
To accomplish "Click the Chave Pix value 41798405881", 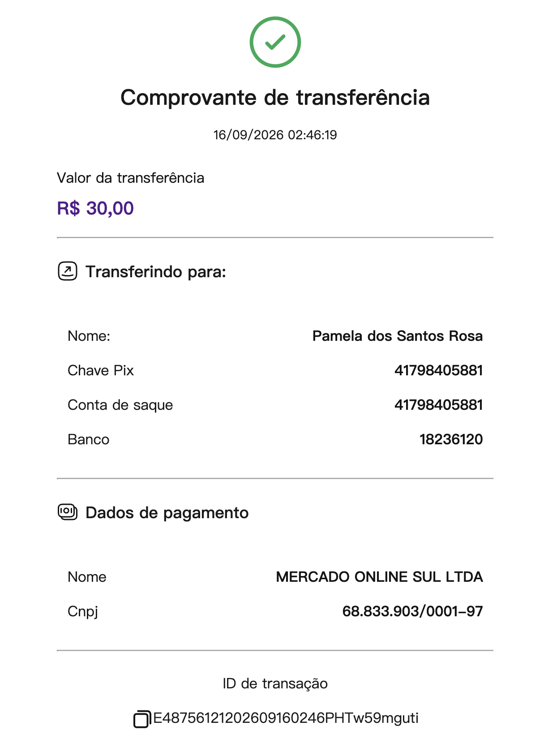I will (438, 370).
